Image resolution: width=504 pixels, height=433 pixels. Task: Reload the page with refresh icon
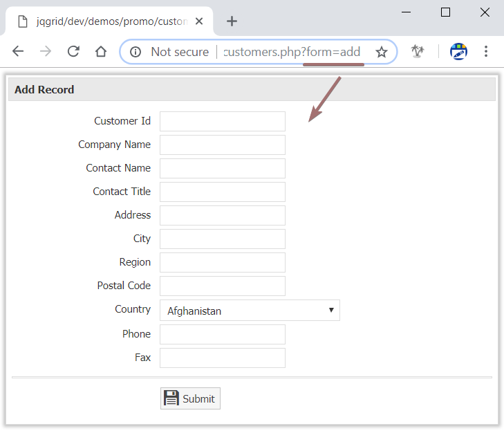(73, 52)
